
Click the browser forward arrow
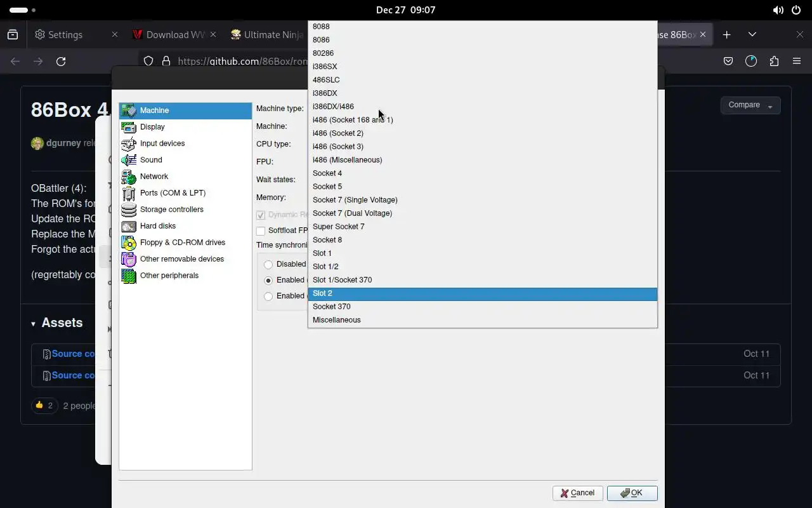38,61
